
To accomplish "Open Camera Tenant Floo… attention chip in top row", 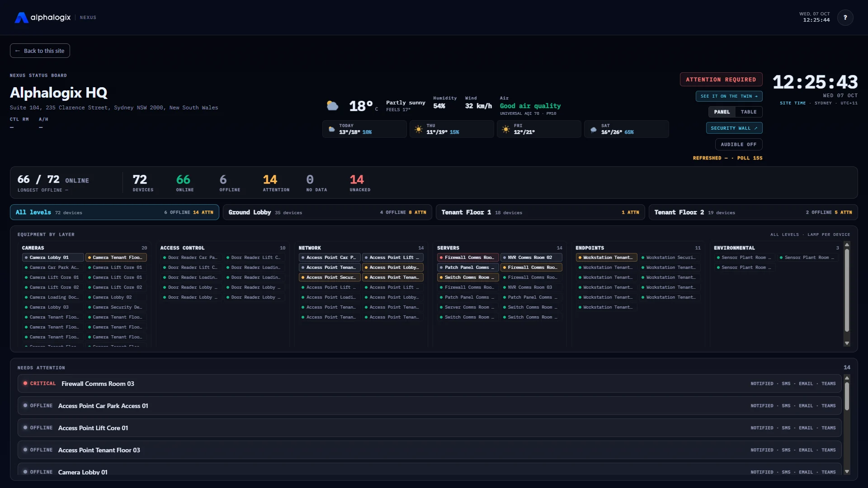I will pyautogui.click(x=116, y=258).
